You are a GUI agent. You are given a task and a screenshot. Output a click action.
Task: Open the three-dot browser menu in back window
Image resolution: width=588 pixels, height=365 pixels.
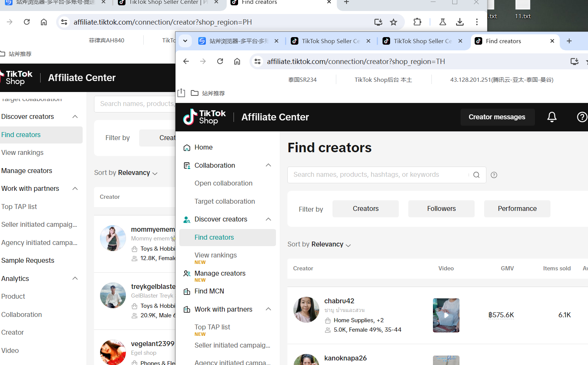pyautogui.click(x=477, y=22)
